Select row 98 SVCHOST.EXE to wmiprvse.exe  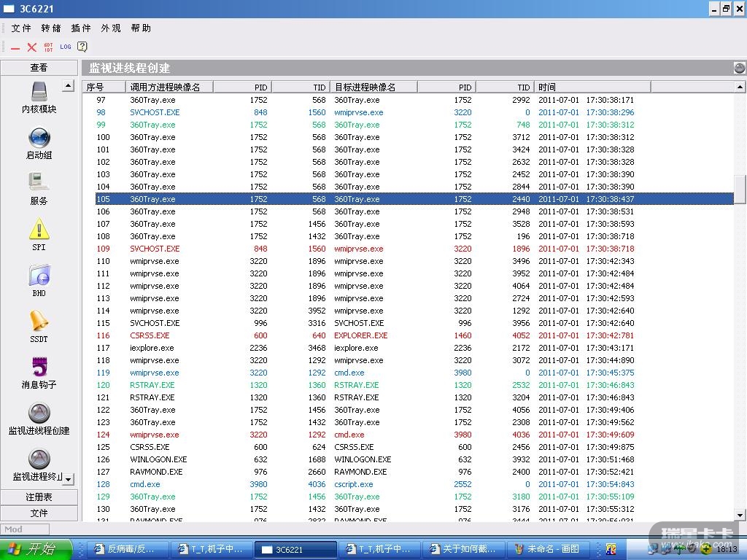[x=414, y=112]
